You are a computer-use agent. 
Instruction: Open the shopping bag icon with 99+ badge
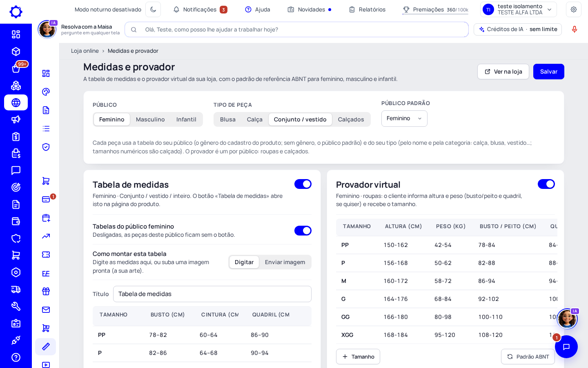16,68
